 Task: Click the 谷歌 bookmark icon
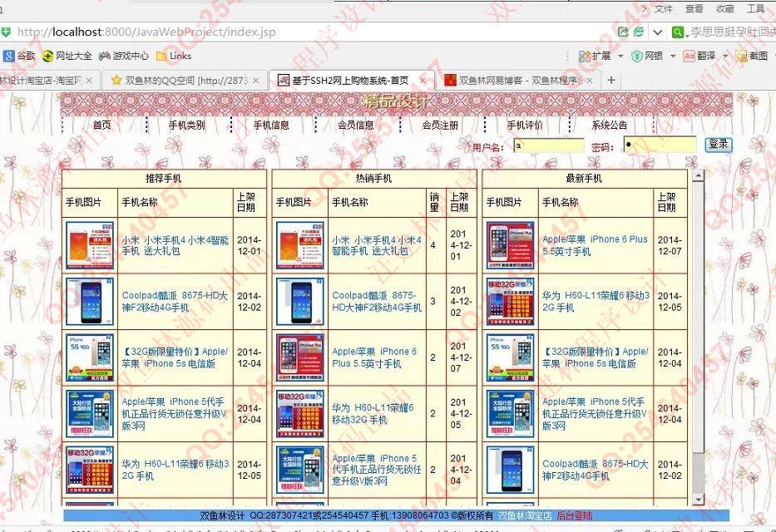point(8,56)
